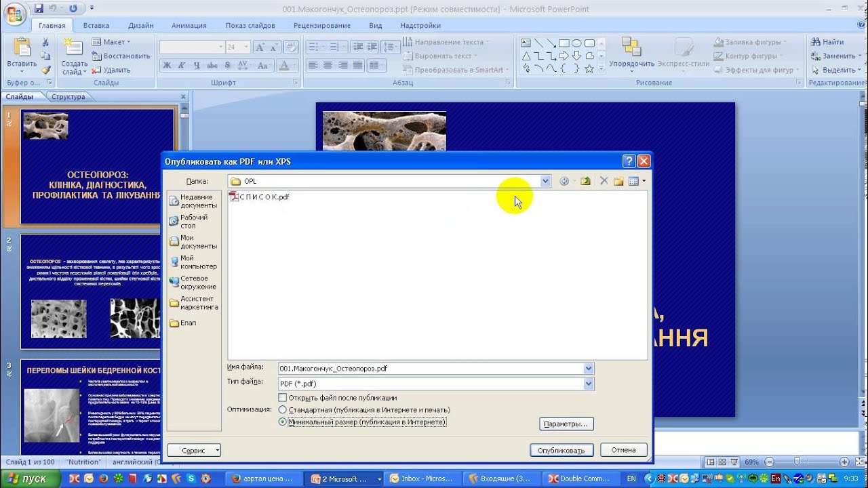Select the Oval shape in shapes gallery
868x488 pixels.
point(576,43)
